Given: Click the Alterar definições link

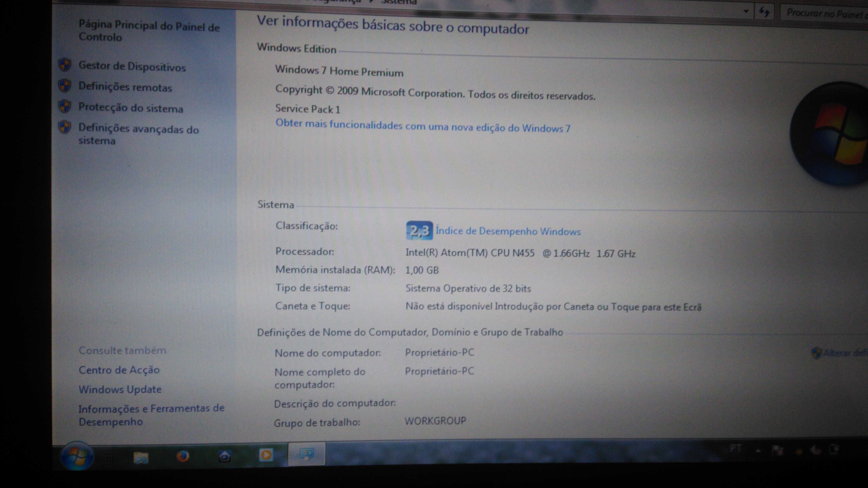Looking at the screenshot, I should tap(845, 353).
